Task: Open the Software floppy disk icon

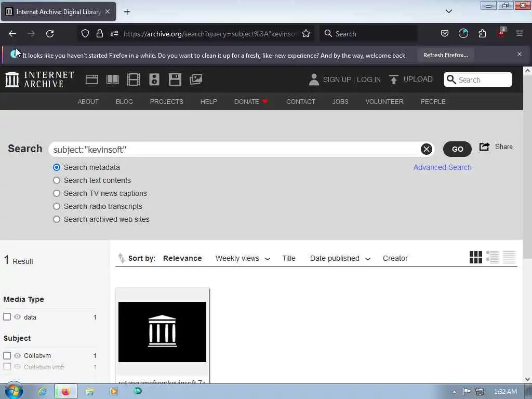Action: pyautogui.click(x=175, y=79)
